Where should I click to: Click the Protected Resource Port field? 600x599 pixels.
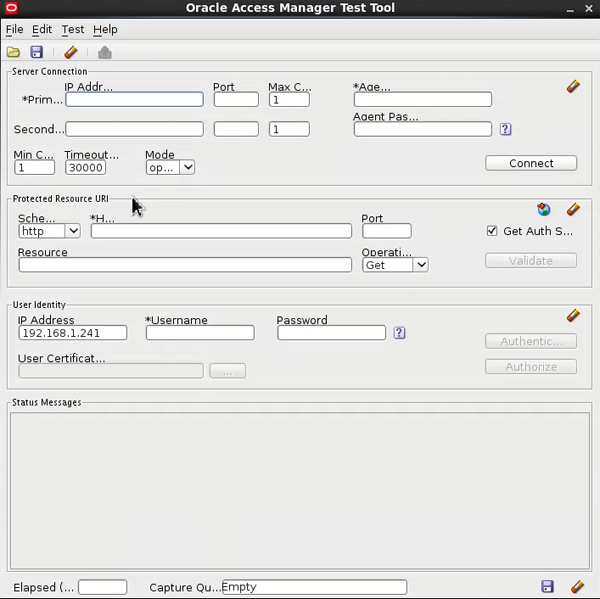point(386,231)
